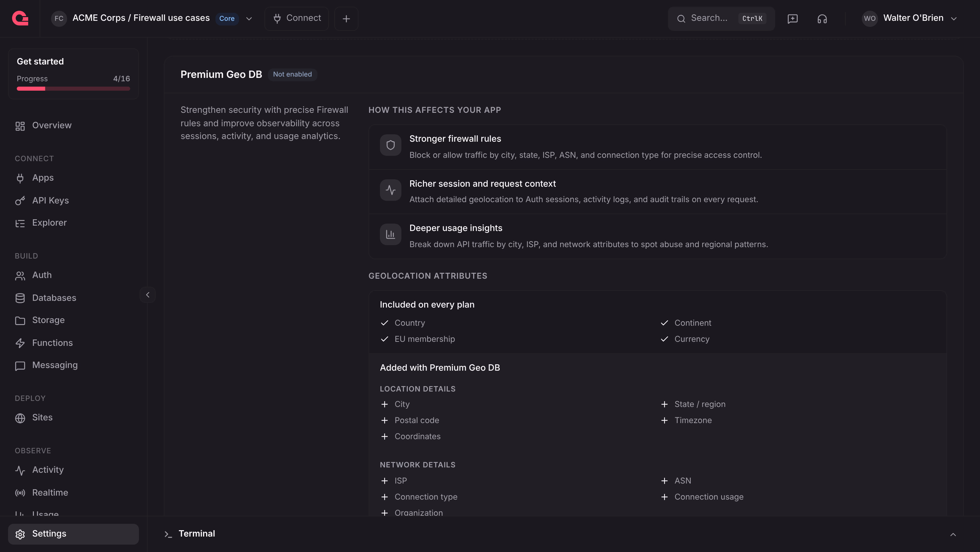
Task: Click the plus button beside Connect
Action: pos(346,19)
